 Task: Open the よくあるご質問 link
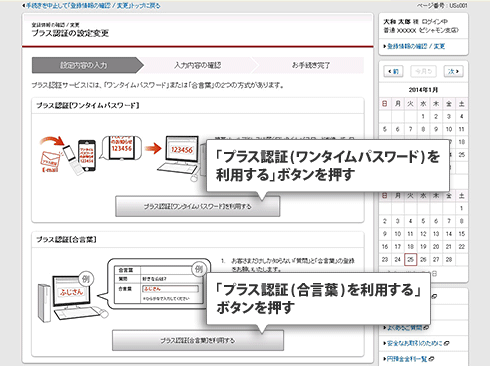click(404, 328)
